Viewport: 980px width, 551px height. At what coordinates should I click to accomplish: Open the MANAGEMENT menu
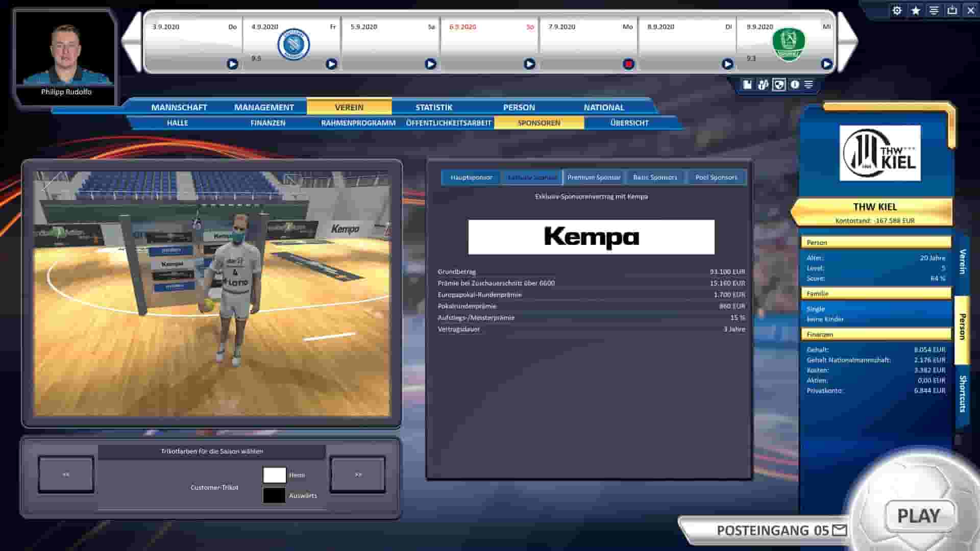(x=263, y=107)
